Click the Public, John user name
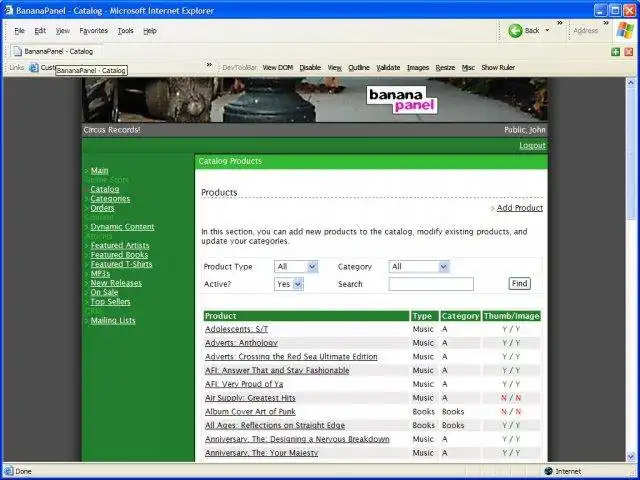The image size is (640, 480). pyautogui.click(x=524, y=130)
